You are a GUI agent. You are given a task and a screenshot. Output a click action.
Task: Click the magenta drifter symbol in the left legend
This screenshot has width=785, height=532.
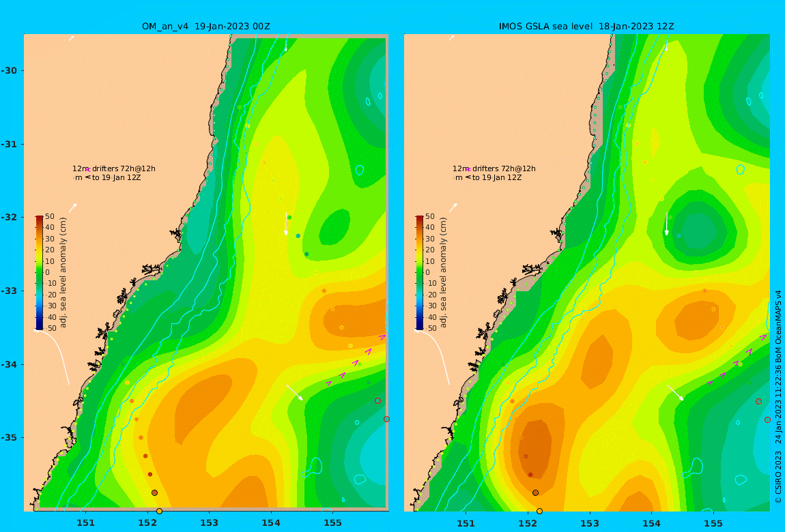coord(87,170)
